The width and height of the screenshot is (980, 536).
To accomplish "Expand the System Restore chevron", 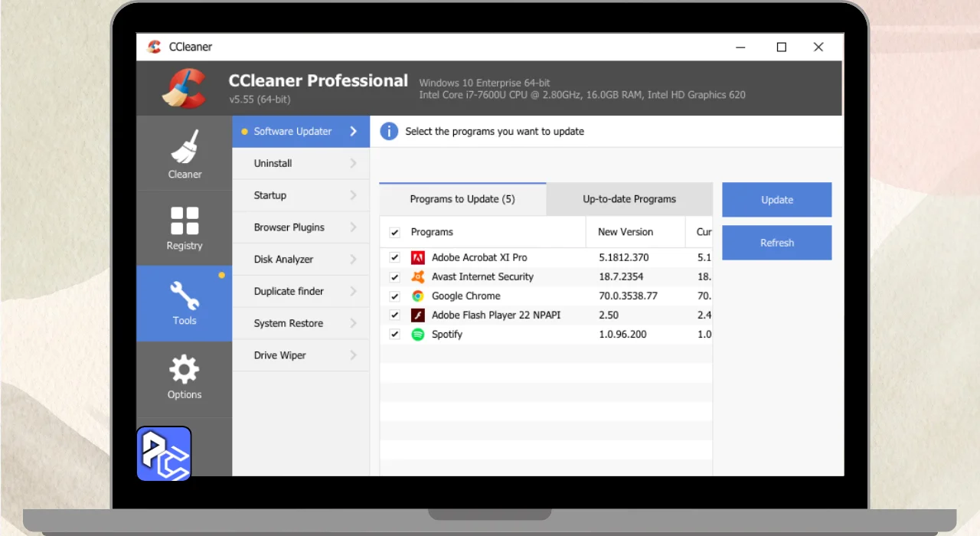I will [x=353, y=323].
